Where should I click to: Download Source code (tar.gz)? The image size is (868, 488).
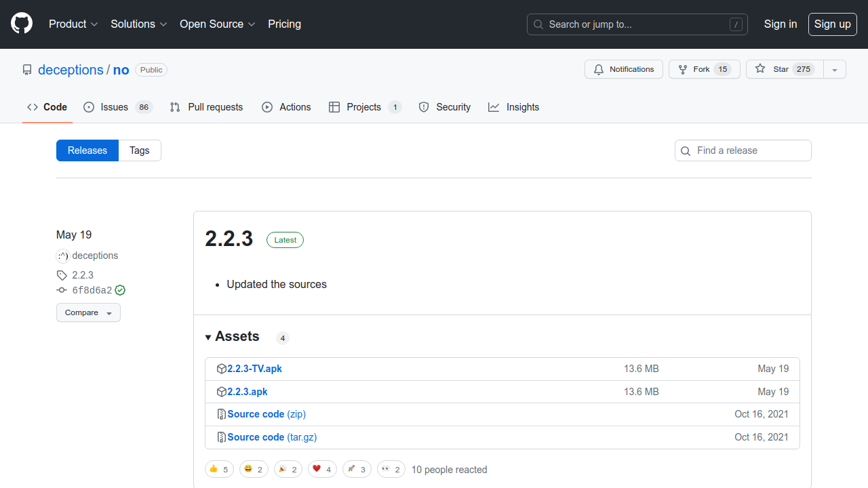(272, 437)
